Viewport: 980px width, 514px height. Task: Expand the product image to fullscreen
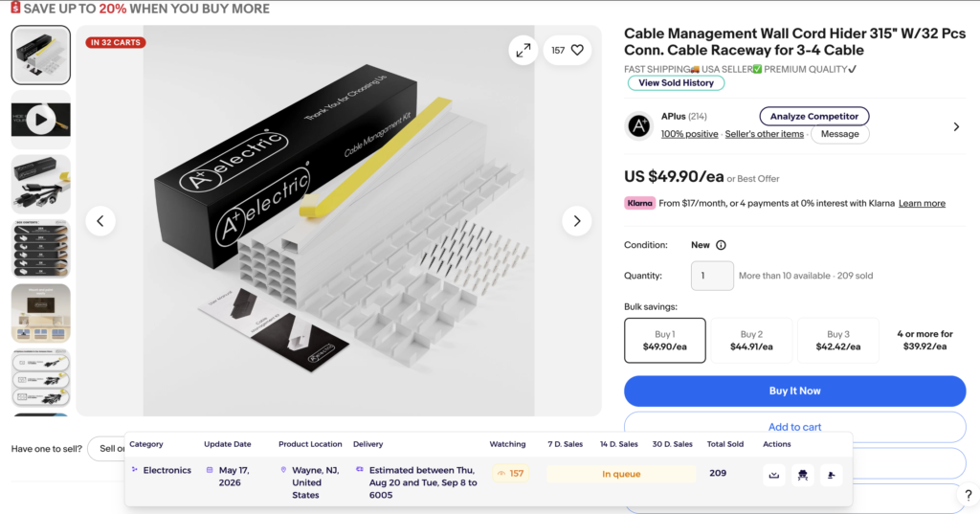pos(523,50)
